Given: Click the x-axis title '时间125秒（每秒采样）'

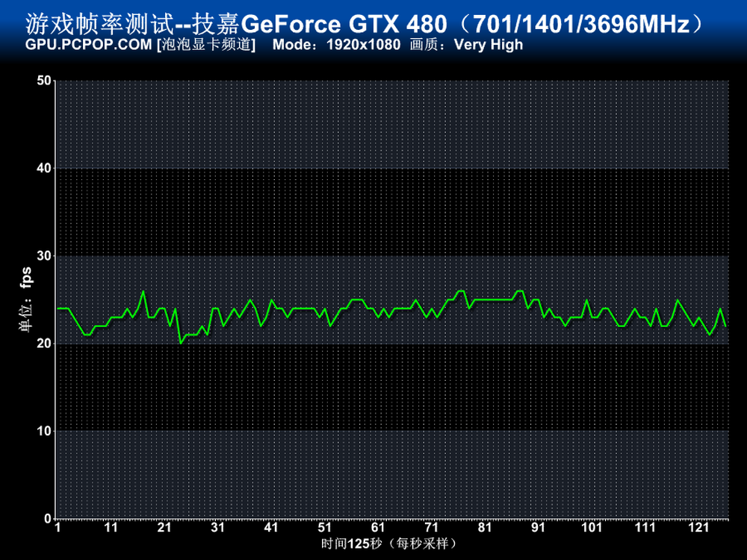Looking at the screenshot, I should 388,544.
